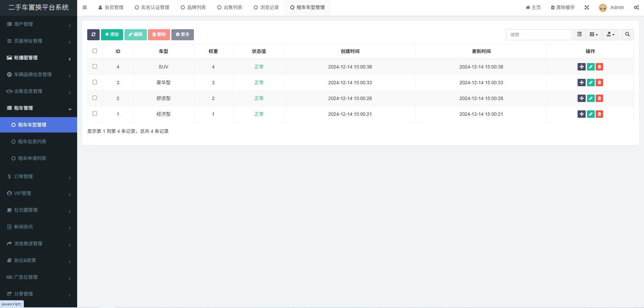Open the export data dropdown
644x308 pixels.
(610, 35)
